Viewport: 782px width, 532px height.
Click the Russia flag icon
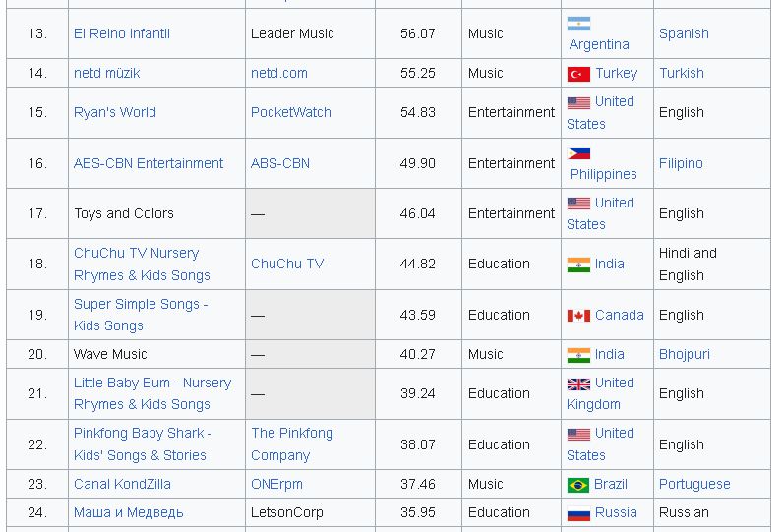pyautogui.click(x=578, y=513)
